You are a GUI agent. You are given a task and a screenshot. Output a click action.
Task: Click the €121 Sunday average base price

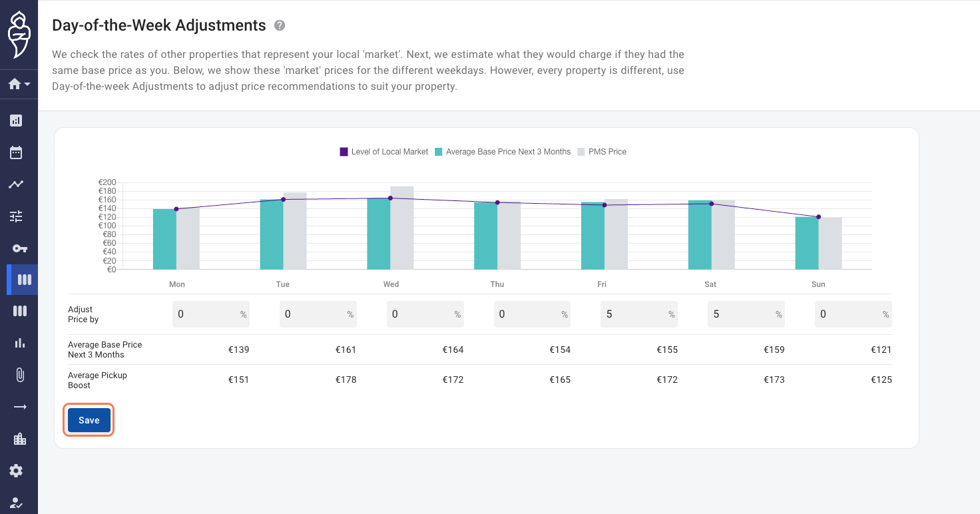[881, 350]
